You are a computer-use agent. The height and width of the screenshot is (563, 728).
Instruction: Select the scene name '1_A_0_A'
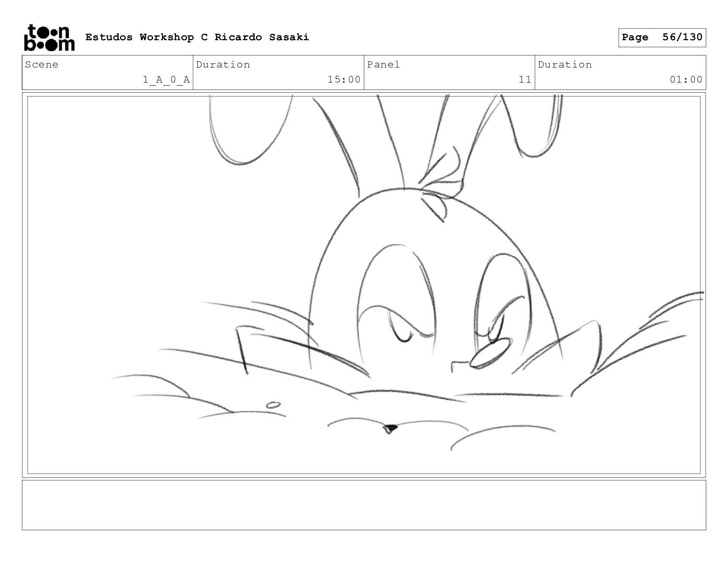click(166, 80)
